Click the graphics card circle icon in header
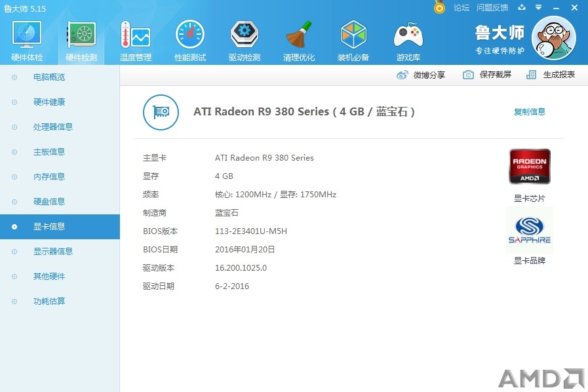Viewport: 588px width, 392px height. click(161, 112)
